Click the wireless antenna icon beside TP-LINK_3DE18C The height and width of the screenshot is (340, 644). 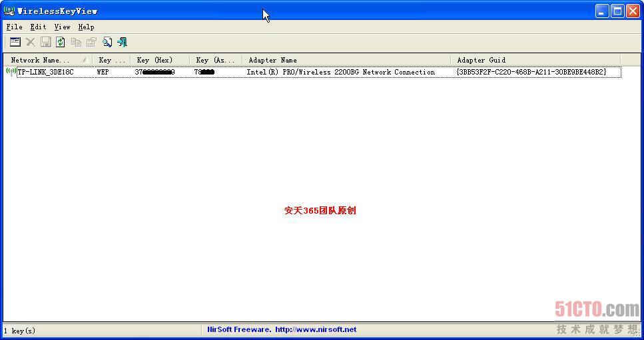11,72
